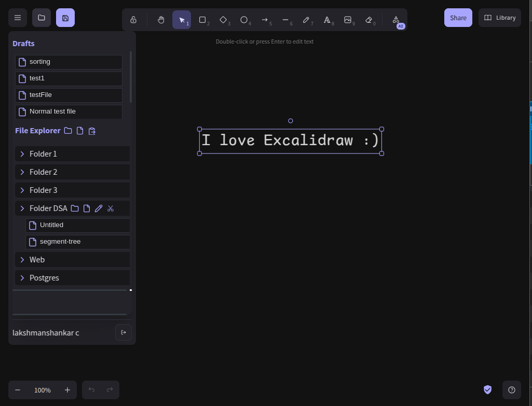This screenshot has height=406, width=532.
Task: Zoom in with the plus button
Action: (67, 390)
